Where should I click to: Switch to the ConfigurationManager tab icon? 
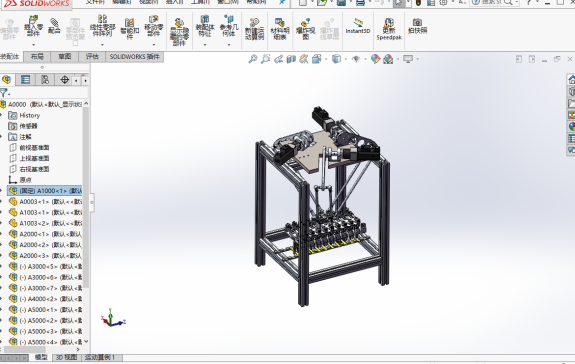pos(45,80)
